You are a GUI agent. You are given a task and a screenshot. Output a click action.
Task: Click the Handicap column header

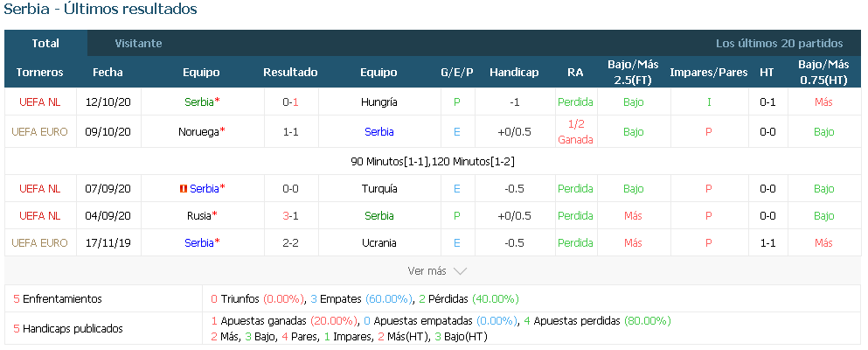click(514, 73)
